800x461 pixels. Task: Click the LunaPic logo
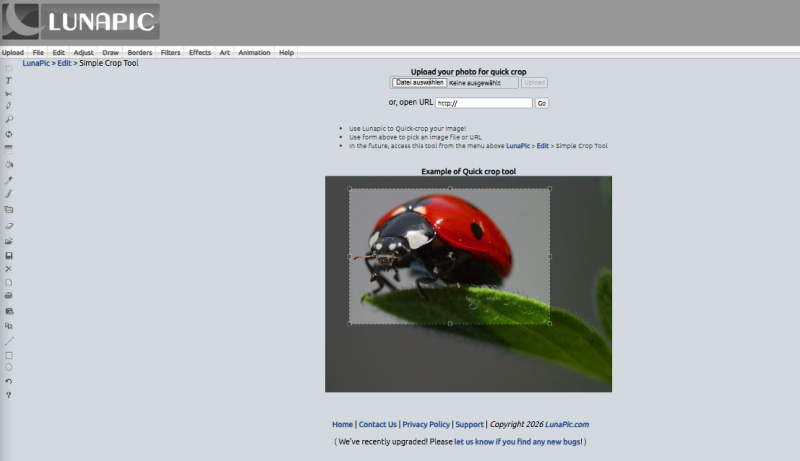click(81, 21)
